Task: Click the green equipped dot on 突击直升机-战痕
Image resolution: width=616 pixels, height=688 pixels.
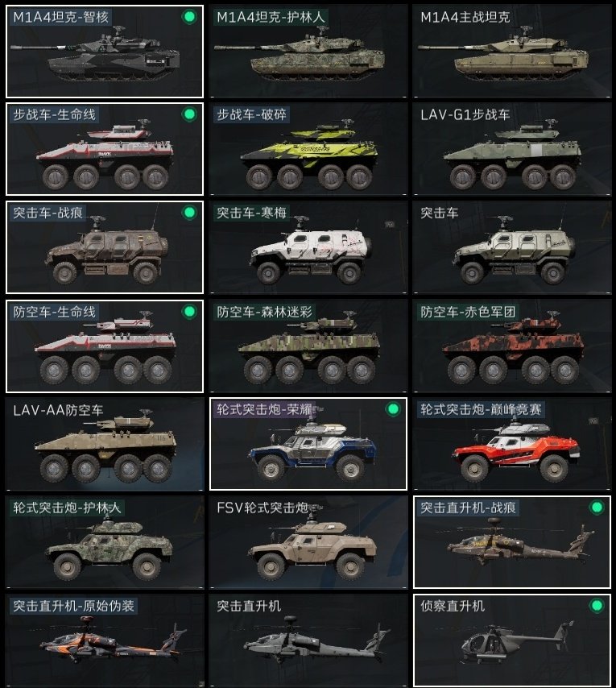Action: [597, 508]
